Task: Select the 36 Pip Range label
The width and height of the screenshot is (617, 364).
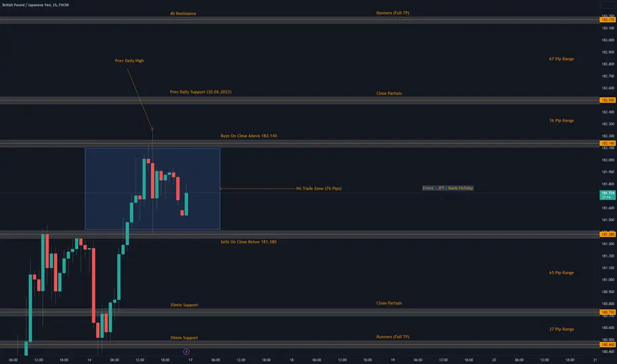Action: tap(561, 120)
